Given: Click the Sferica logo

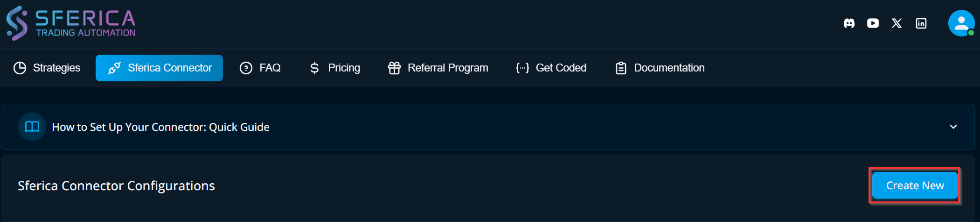Looking at the screenshot, I should click(71, 23).
